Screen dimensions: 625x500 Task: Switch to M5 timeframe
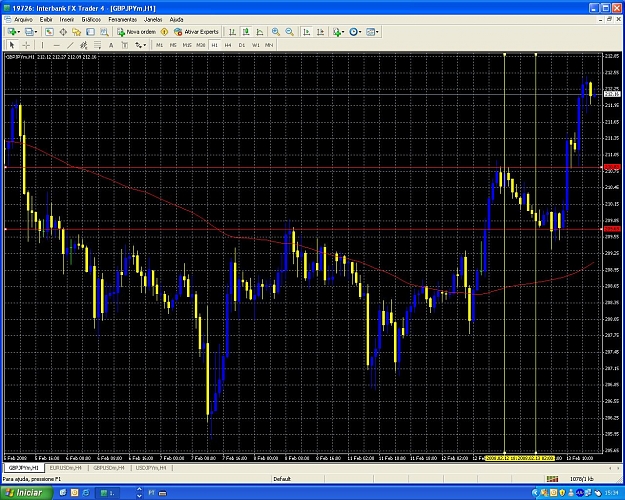point(173,45)
